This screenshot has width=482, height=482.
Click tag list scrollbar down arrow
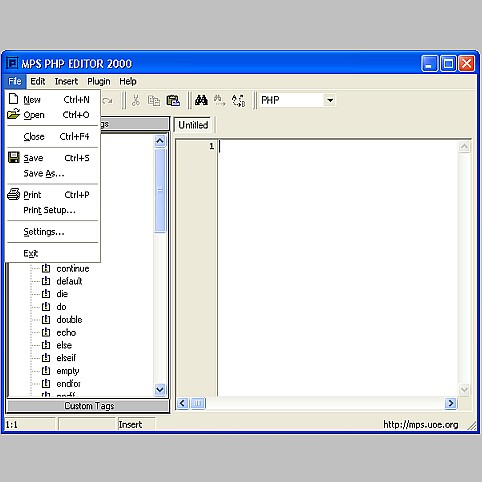(160, 389)
